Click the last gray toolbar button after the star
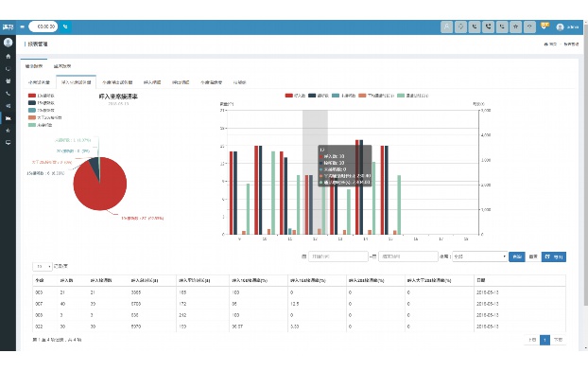Image resolution: width=588 pixels, height=371 pixels. [529, 26]
